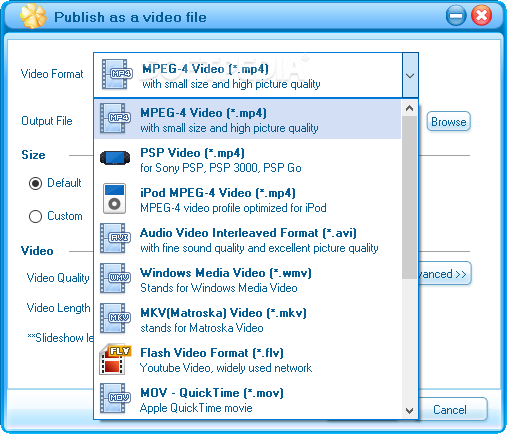
Task: Minimize the Publish as a video file dialog
Action: point(456,16)
